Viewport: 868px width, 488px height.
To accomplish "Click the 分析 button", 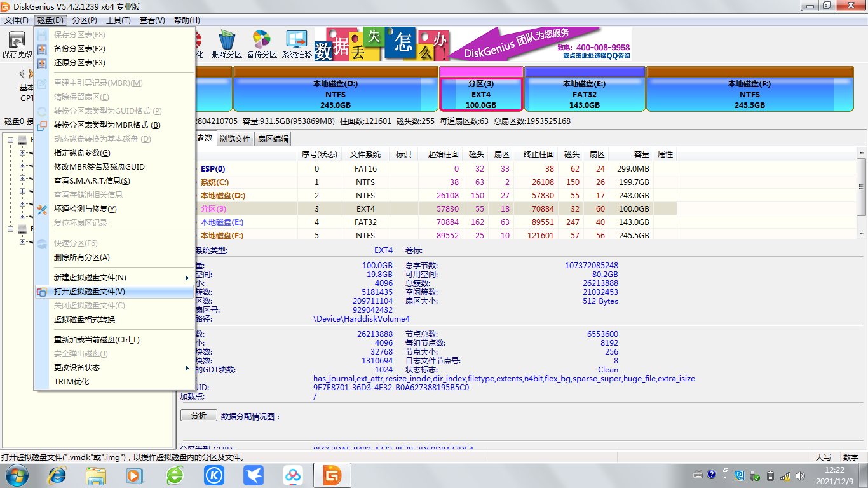I will tap(198, 416).
